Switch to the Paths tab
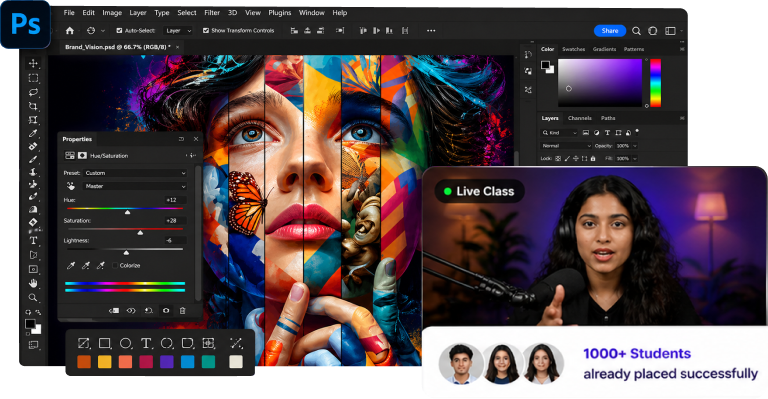The width and height of the screenshot is (768, 399). [608, 118]
